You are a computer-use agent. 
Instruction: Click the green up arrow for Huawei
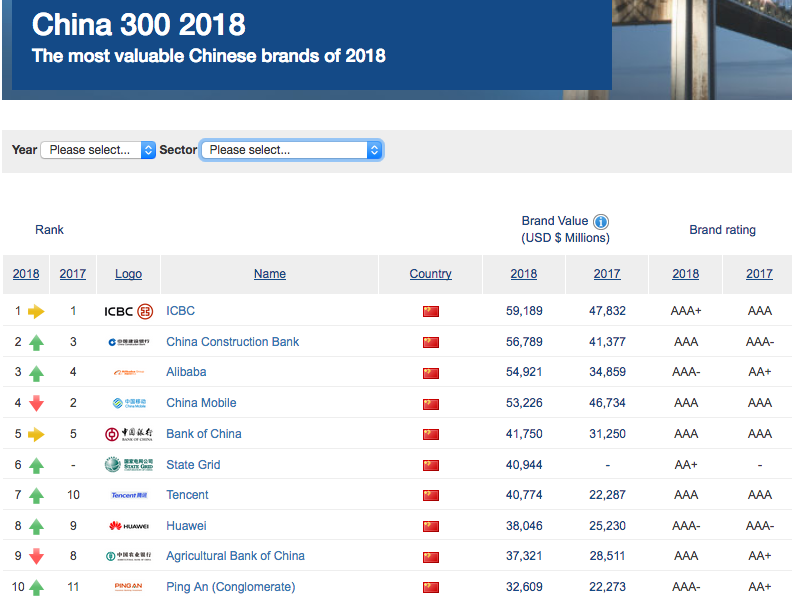(36, 527)
